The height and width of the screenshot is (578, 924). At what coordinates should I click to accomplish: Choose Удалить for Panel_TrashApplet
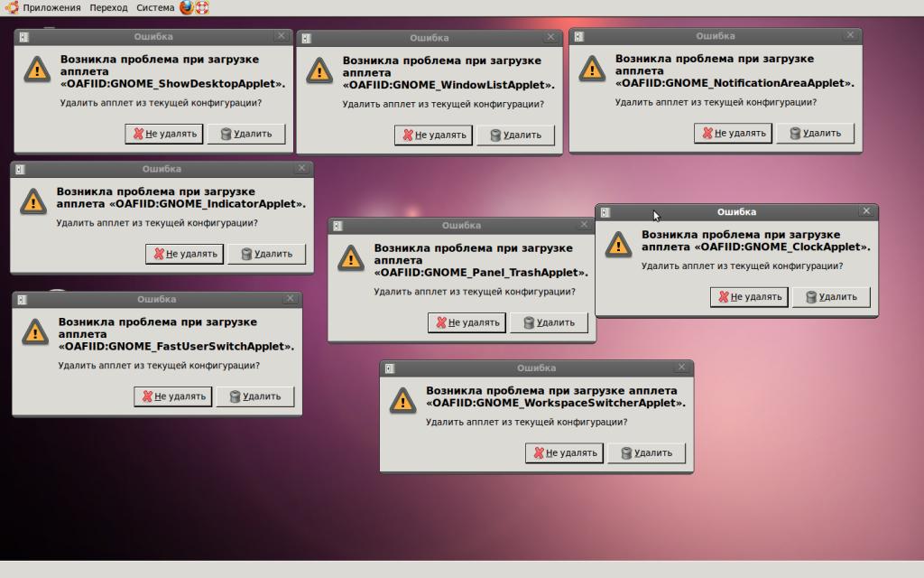coord(549,322)
